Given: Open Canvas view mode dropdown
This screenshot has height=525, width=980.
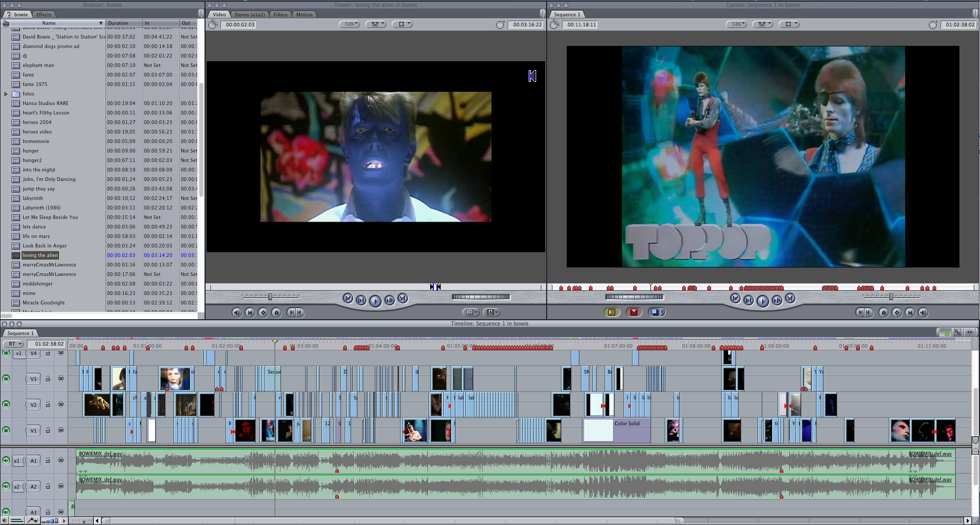Looking at the screenshot, I should [x=789, y=24].
